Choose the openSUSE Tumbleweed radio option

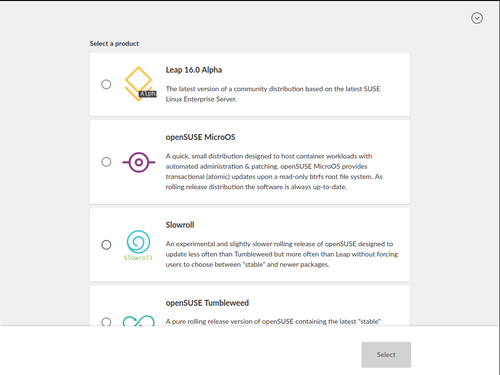(x=106, y=322)
